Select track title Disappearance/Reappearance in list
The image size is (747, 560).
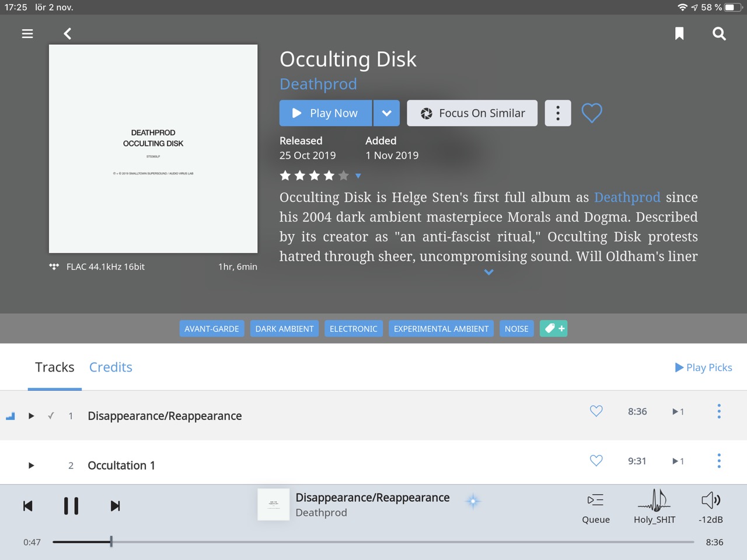point(165,416)
